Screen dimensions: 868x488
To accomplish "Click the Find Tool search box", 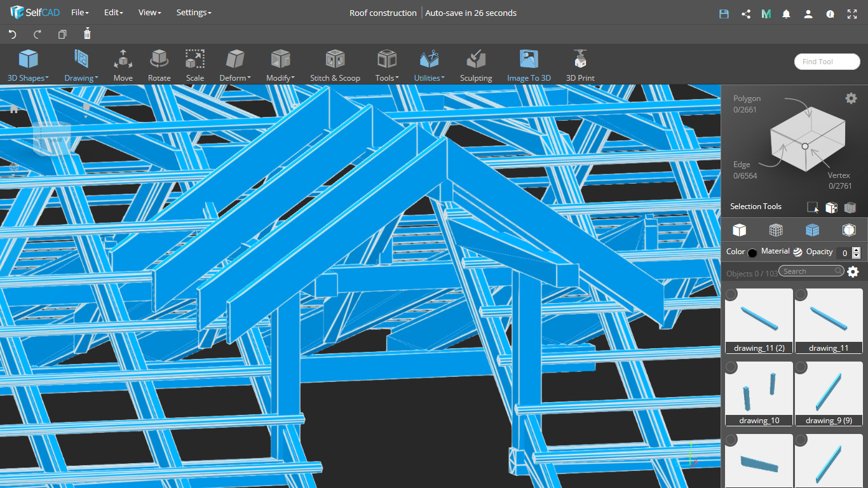I will point(827,62).
